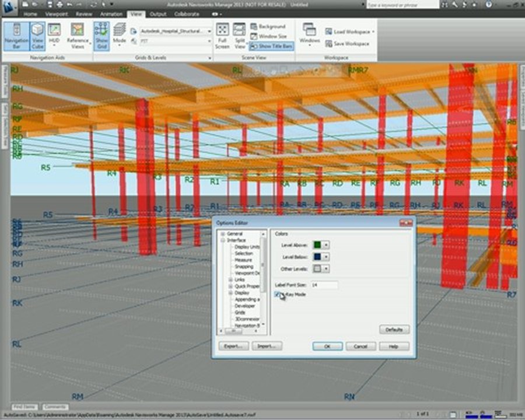Viewport: 525px width, 420px height.
Task: Select Developer in options tree
Action: [x=245, y=306]
